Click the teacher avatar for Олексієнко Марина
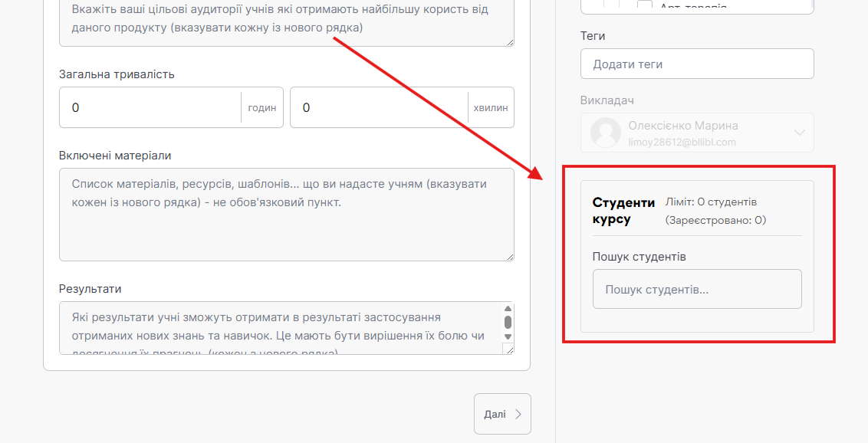 click(x=605, y=133)
